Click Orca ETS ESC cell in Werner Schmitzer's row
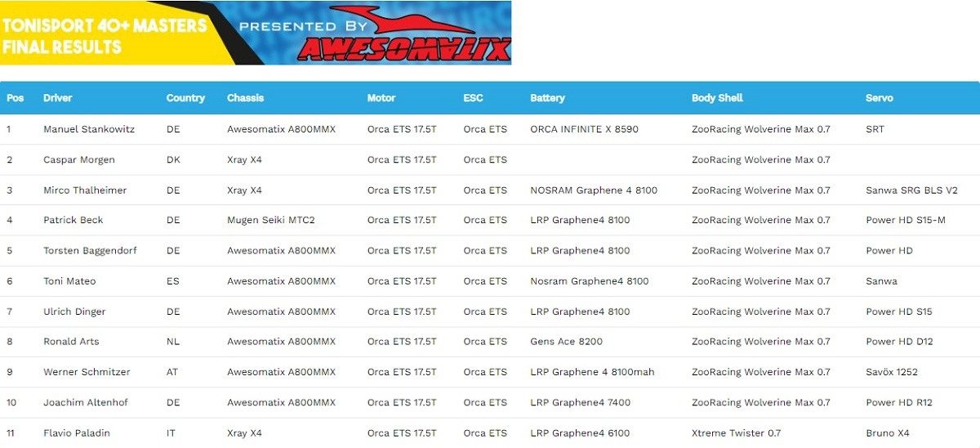This screenshot has width=980, height=448. [x=485, y=372]
